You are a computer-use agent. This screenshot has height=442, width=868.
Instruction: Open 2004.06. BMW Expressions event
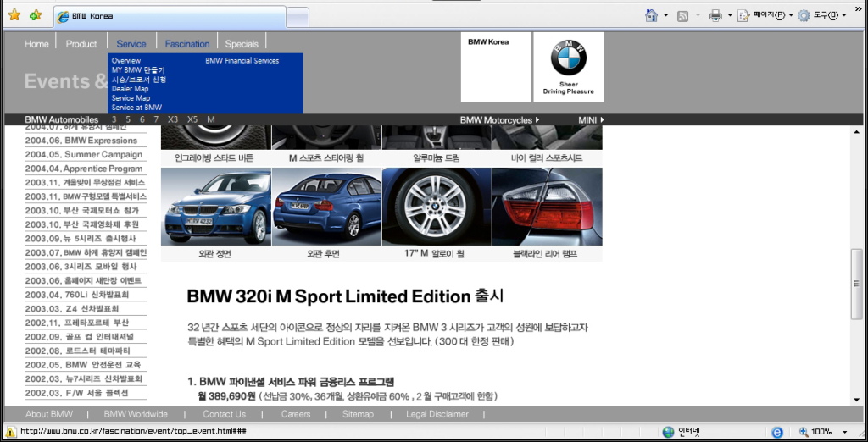(81, 141)
